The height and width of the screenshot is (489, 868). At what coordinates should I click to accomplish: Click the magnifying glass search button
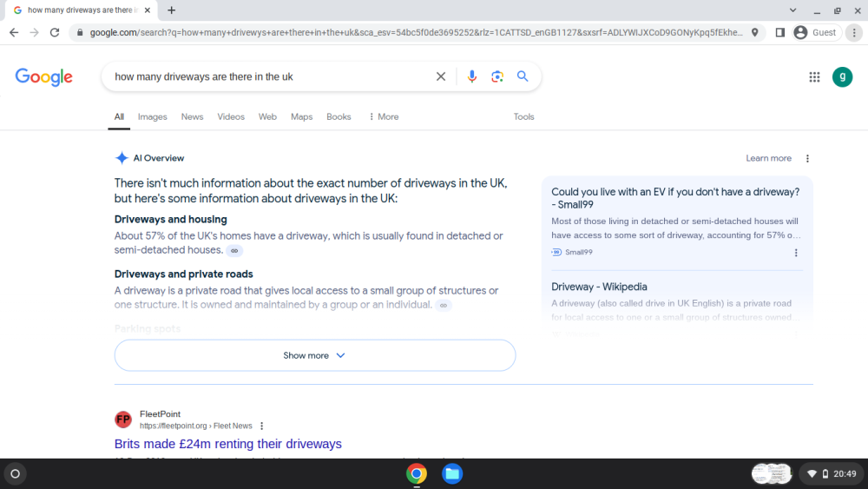coord(523,76)
